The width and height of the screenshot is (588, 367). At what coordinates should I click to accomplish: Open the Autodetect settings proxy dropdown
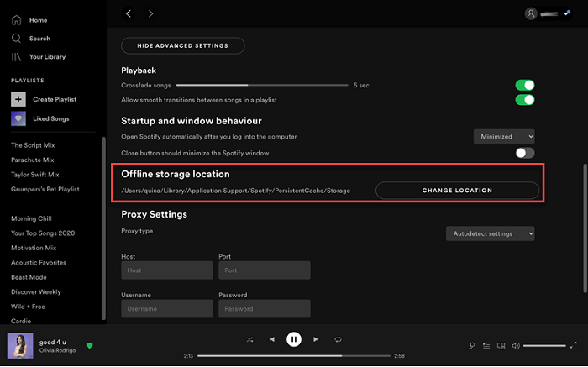pyautogui.click(x=490, y=233)
